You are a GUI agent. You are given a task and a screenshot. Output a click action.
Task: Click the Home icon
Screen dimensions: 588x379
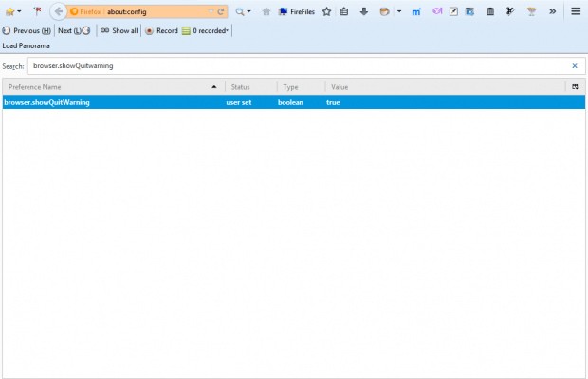266,11
